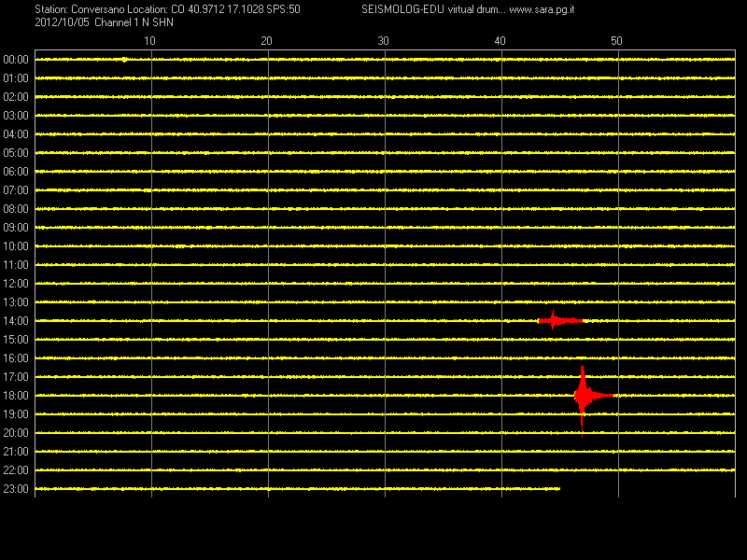Click the 05:00 hour label
Viewport: 747px width, 560px height.
tap(16, 153)
